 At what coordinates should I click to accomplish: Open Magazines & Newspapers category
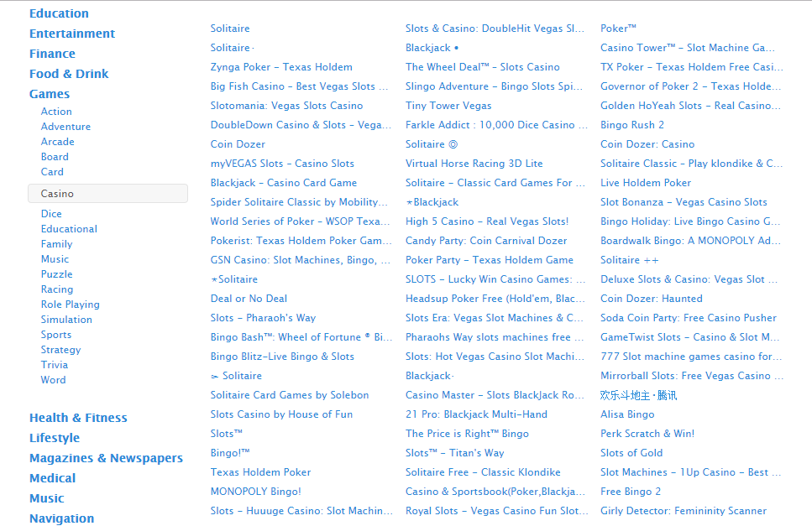(x=106, y=458)
